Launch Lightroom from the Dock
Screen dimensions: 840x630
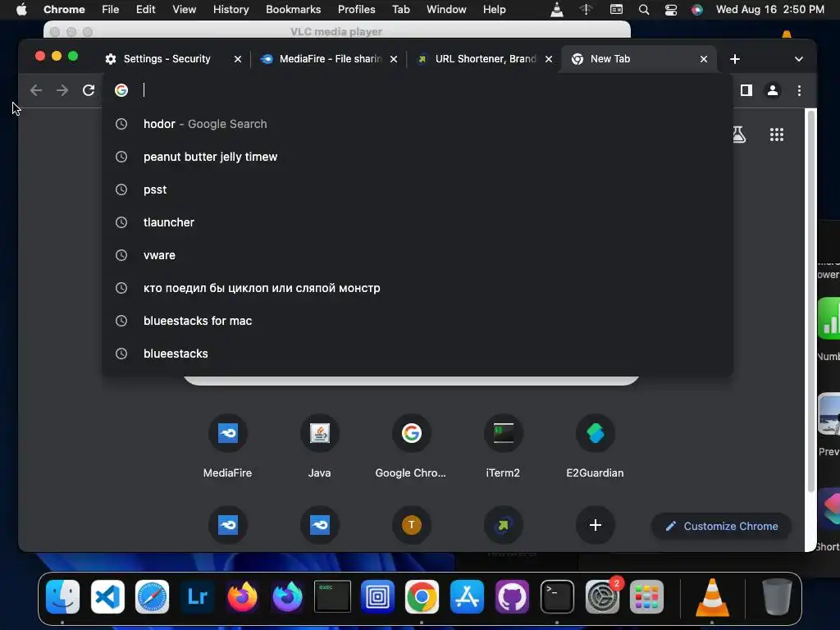point(197,596)
